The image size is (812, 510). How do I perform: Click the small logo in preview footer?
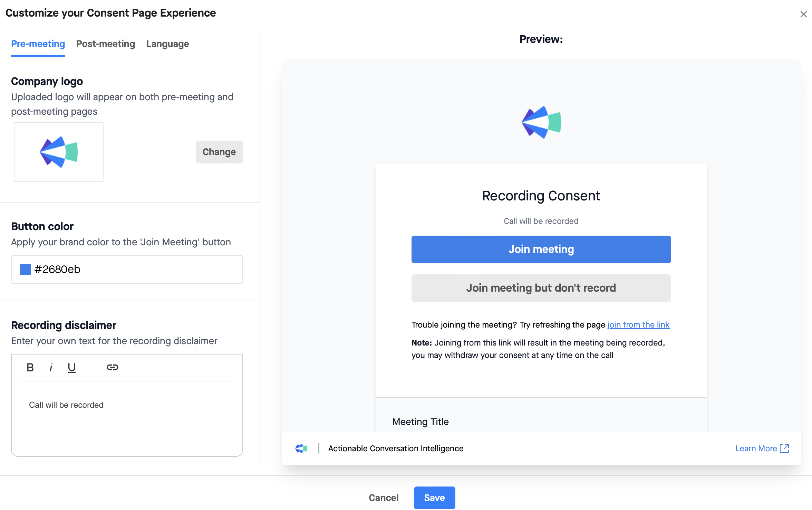pyautogui.click(x=301, y=448)
